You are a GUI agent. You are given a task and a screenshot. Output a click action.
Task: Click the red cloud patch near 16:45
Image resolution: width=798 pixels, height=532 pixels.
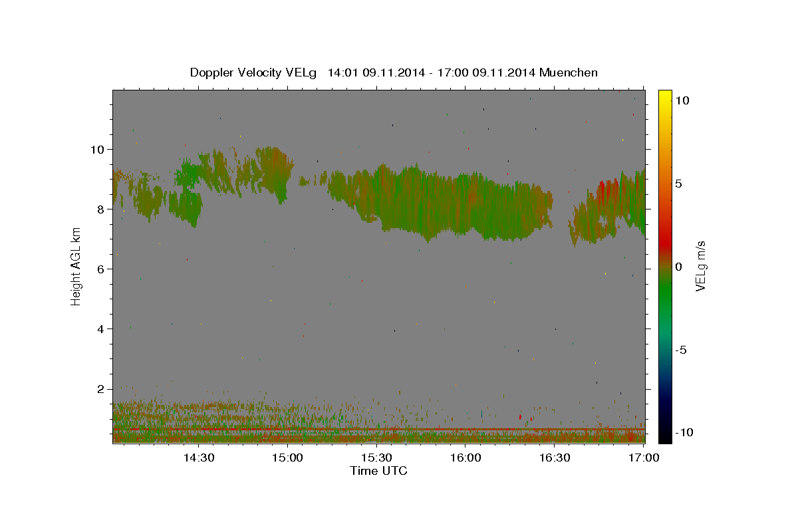click(604, 192)
